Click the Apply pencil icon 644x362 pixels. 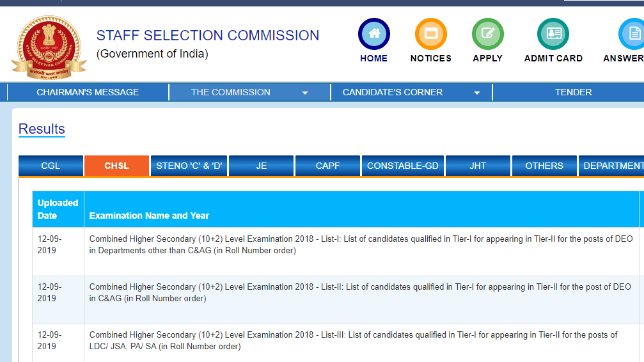[487, 35]
